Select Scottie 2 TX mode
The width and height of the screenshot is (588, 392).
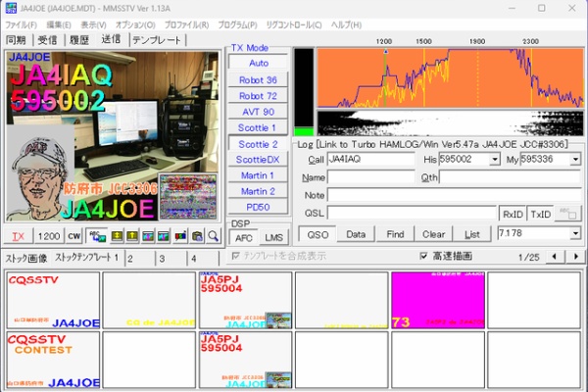click(259, 144)
